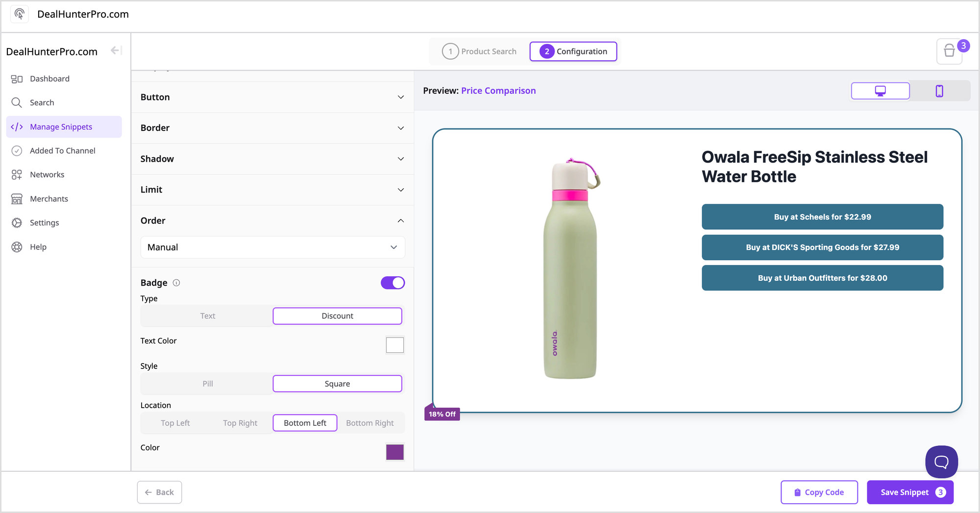
Task: Click Buy at Urban Outfitters for $28.00
Action: pyautogui.click(x=822, y=278)
